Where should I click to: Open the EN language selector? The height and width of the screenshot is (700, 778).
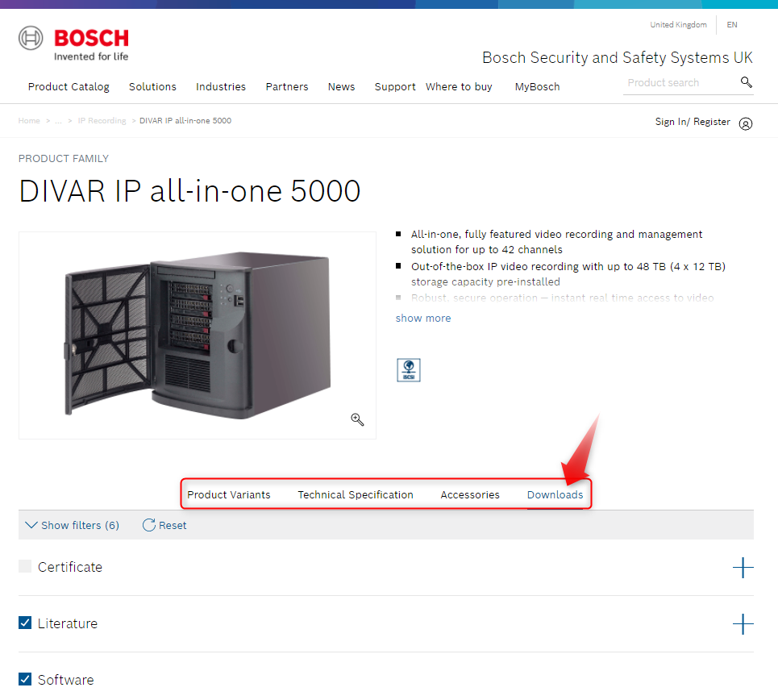click(731, 25)
